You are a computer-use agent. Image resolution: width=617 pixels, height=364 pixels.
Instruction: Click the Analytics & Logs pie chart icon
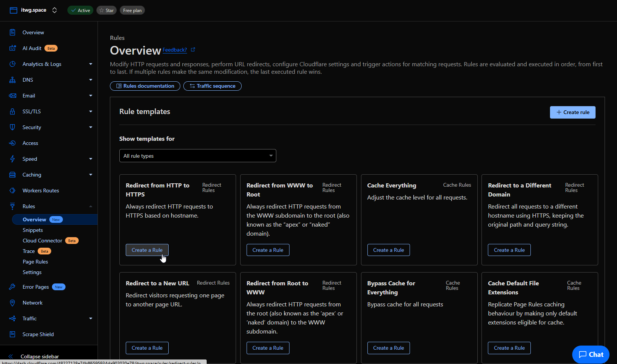click(12, 64)
